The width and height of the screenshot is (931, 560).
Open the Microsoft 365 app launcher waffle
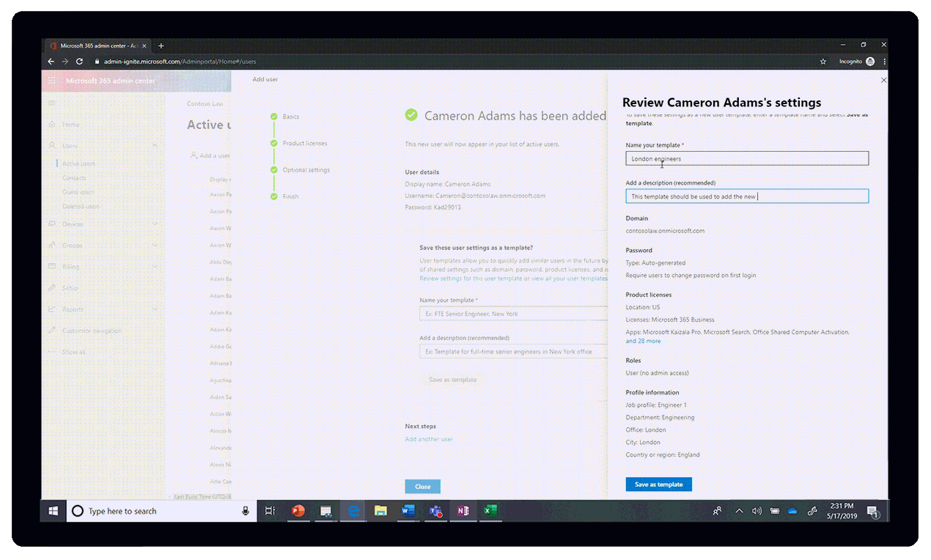tap(50, 81)
